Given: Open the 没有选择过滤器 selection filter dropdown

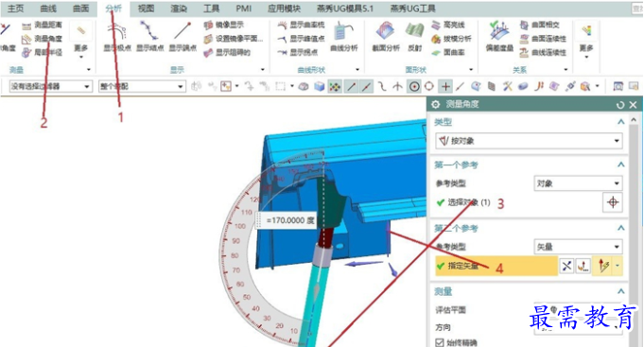Looking at the screenshot, I should (50, 87).
